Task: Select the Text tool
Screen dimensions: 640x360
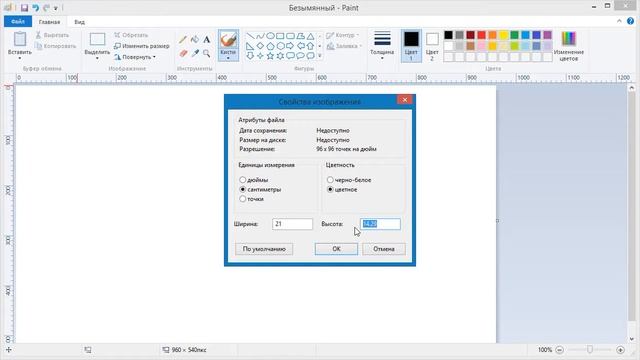Action: tap(207, 40)
